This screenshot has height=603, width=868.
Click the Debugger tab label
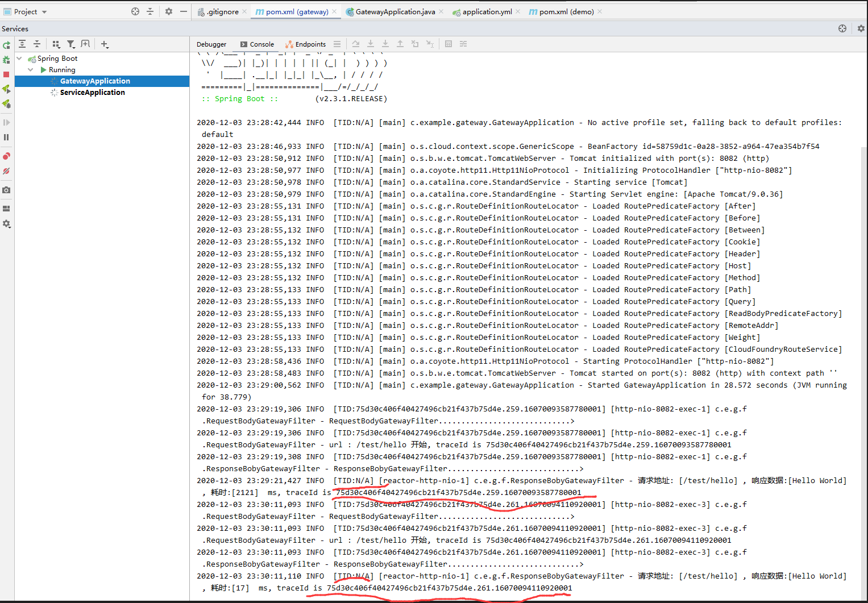point(211,44)
